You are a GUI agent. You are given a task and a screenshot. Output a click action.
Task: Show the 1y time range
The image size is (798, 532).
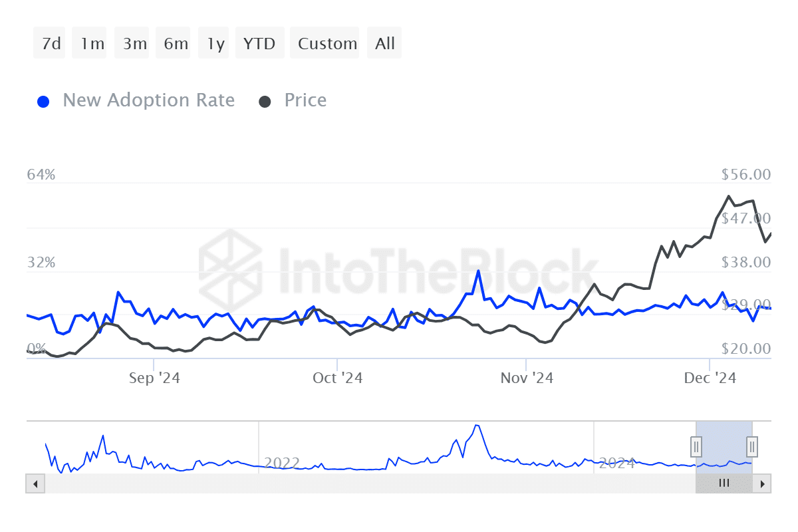click(215, 44)
